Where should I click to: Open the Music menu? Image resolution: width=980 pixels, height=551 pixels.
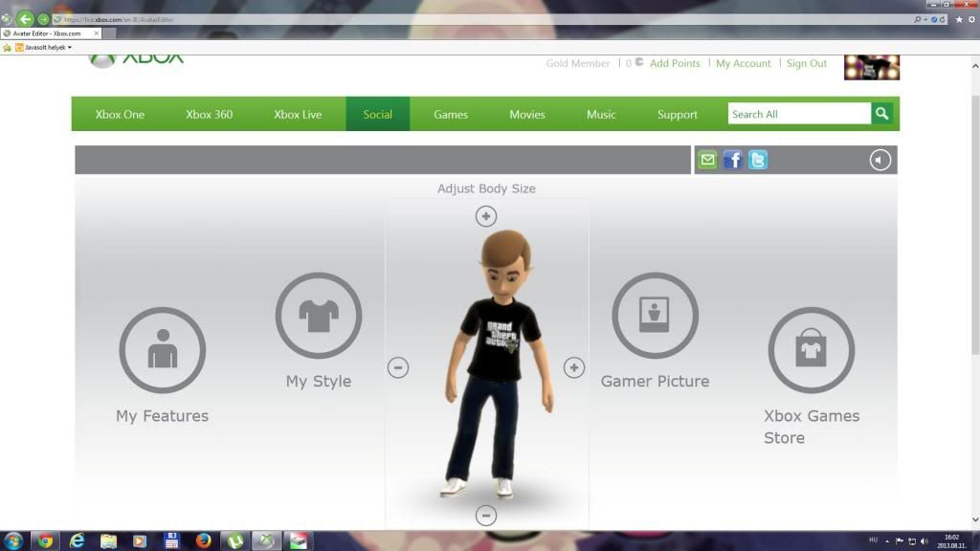tap(601, 114)
